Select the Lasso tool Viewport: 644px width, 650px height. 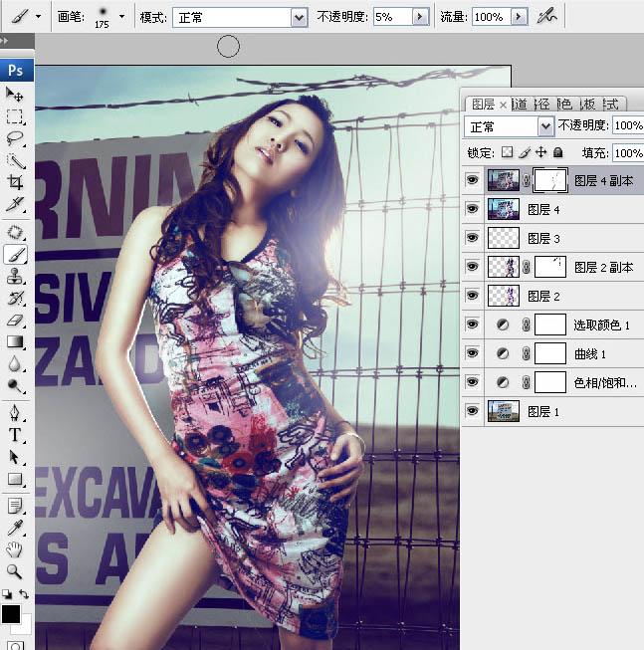(x=15, y=138)
